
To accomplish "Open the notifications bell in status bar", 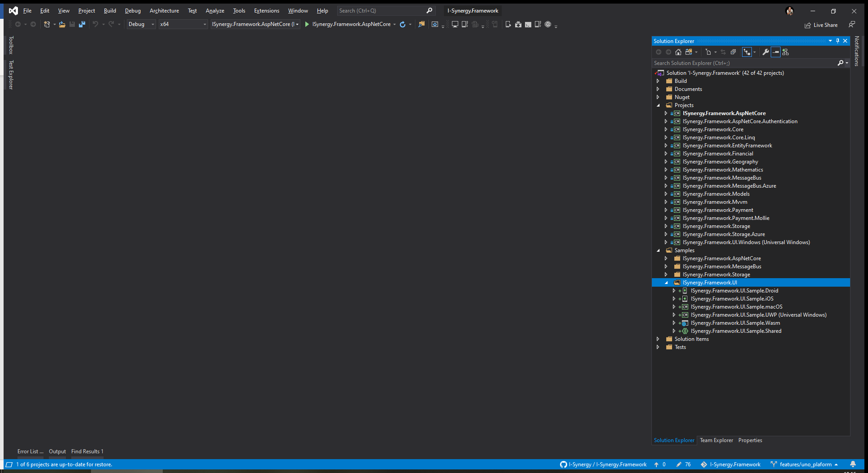I will (853, 464).
